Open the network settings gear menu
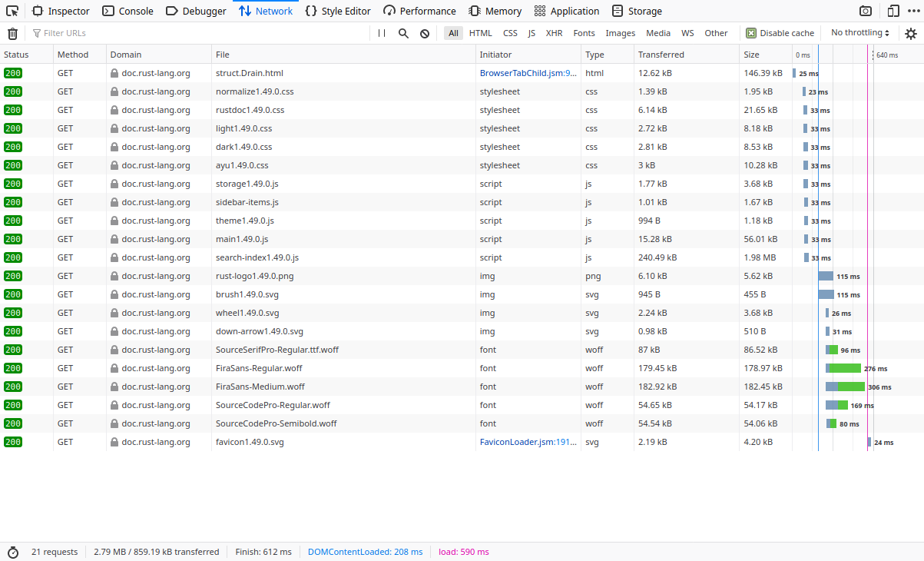Screen dimensions: 924x561 click(911, 33)
